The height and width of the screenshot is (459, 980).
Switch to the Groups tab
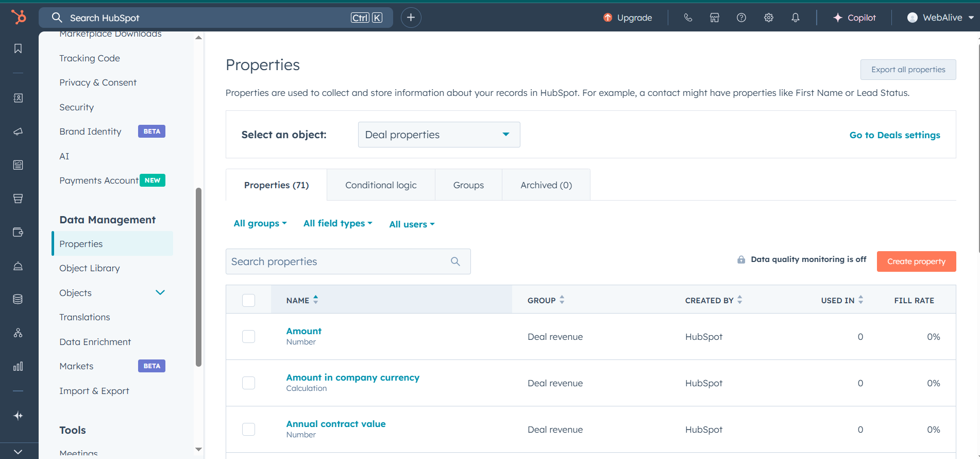pos(468,185)
